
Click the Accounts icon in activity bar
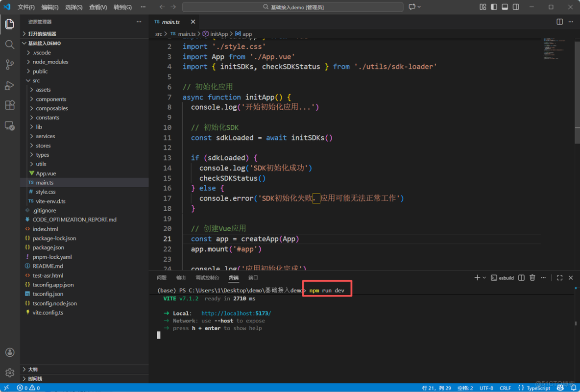click(9, 352)
